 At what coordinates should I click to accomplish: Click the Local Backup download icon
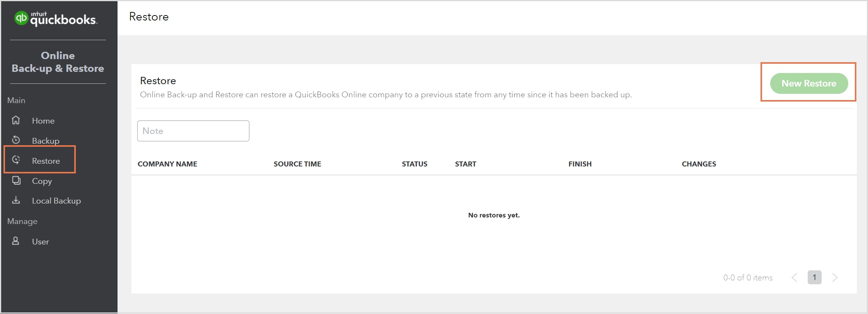tap(16, 200)
